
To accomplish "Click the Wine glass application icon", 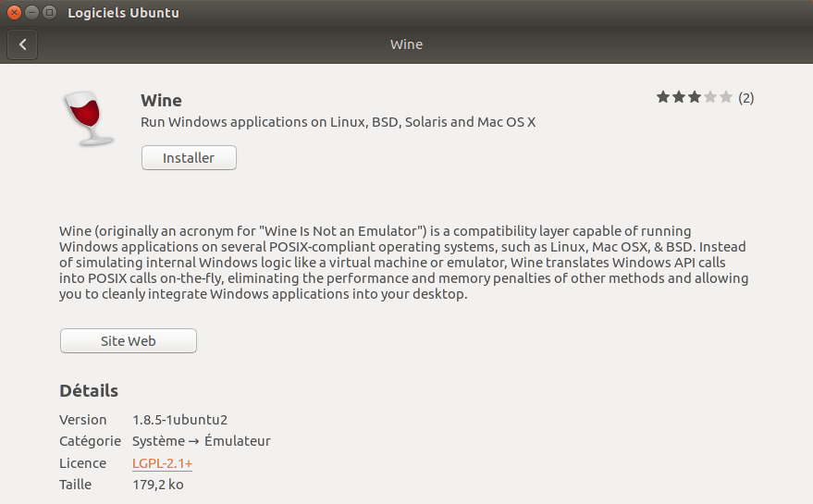I will pos(89,118).
